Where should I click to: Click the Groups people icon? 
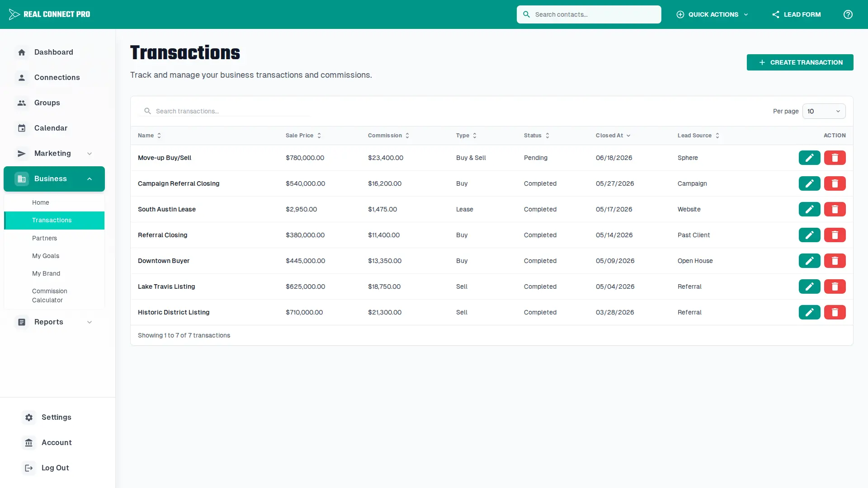(x=22, y=103)
